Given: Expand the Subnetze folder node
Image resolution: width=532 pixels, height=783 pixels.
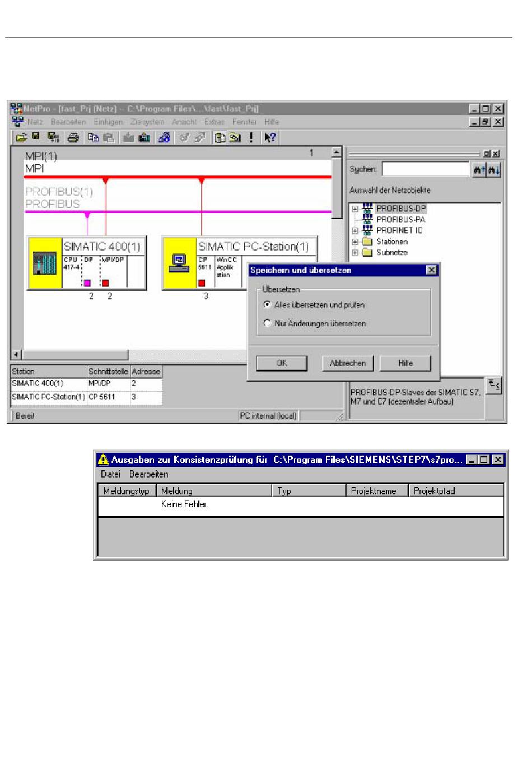Looking at the screenshot, I should (355, 253).
